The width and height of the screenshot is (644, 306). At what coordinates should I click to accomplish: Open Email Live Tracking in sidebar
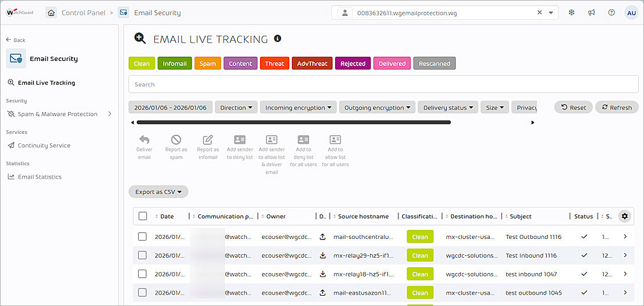(41, 82)
